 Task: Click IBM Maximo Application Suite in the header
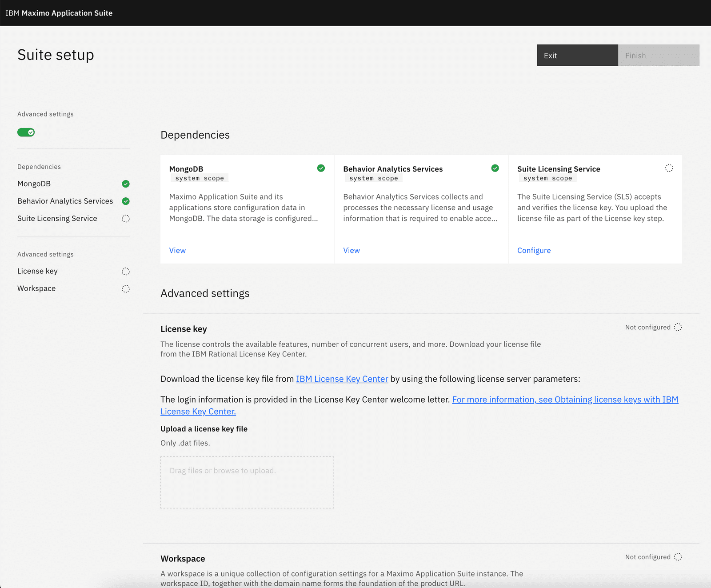click(59, 13)
